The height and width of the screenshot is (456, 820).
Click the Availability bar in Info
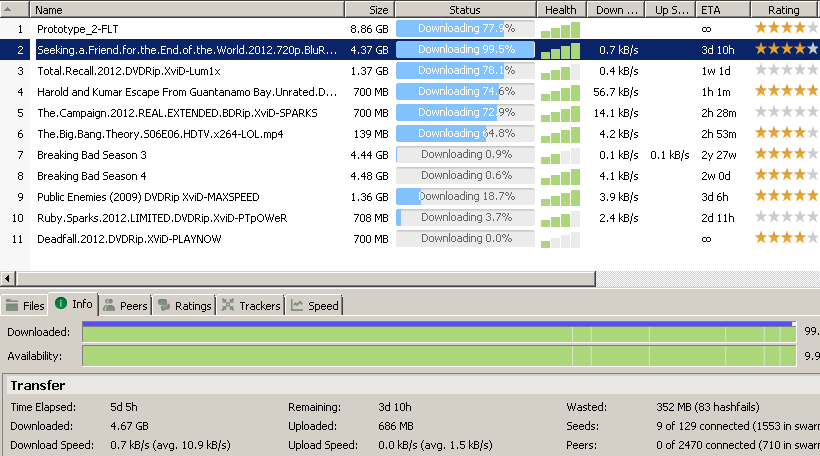[x=439, y=356]
